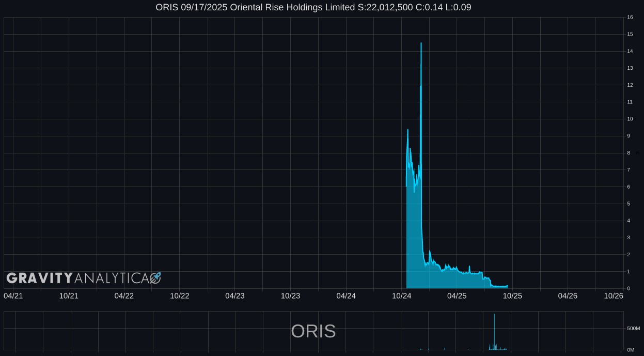The width and height of the screenshot is (644, 356).
Task: Click price axis value 12
Action: 630,85
